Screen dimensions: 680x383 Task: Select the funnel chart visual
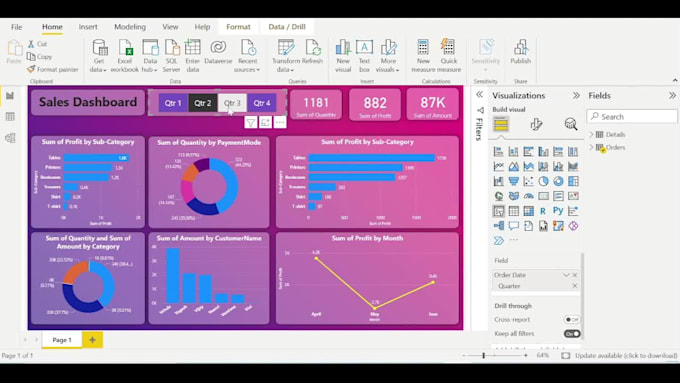click(x=513, y=181)
